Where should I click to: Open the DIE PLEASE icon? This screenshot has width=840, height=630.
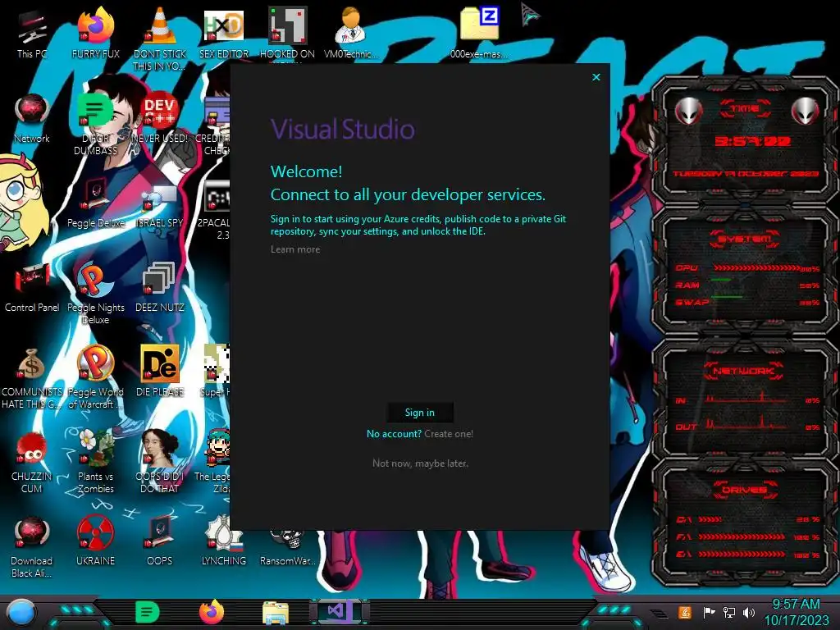coord(160,371)
